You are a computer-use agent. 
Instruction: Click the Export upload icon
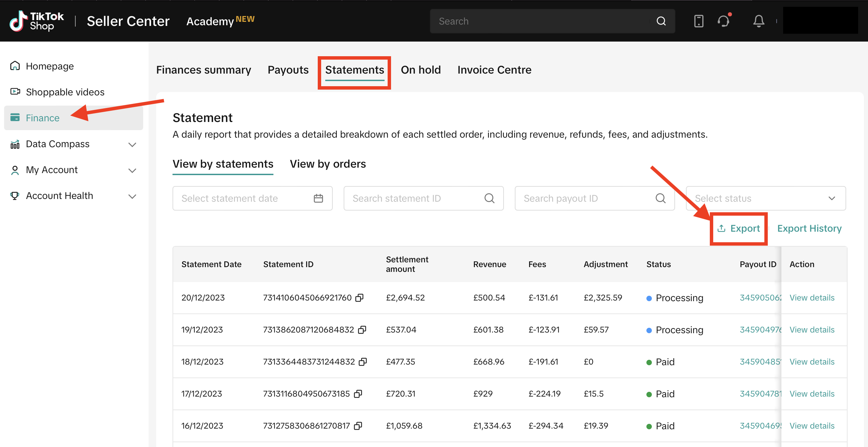pyautogui.click(x=721, y=228)
